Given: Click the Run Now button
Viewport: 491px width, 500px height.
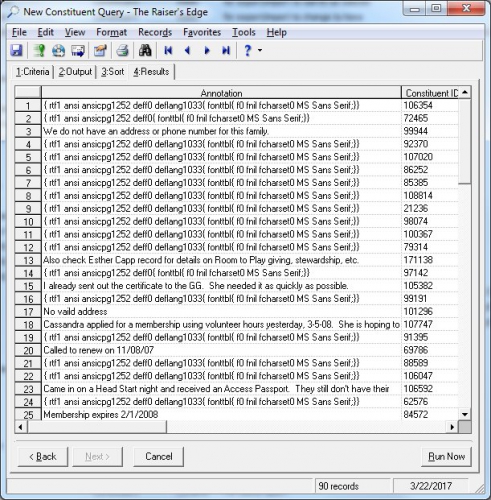Looking at the screenshot, I should click(x=446, y=456).
